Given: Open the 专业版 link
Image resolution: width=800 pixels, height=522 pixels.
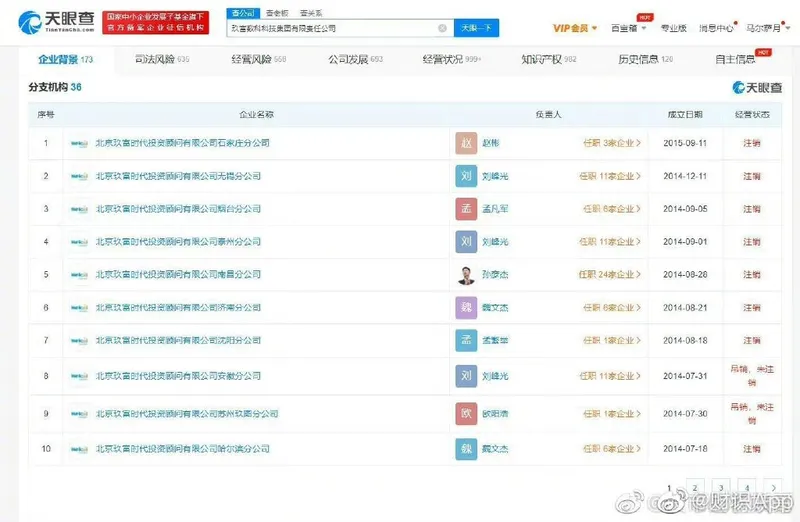Looking at the screenshot, I should 673,28.
